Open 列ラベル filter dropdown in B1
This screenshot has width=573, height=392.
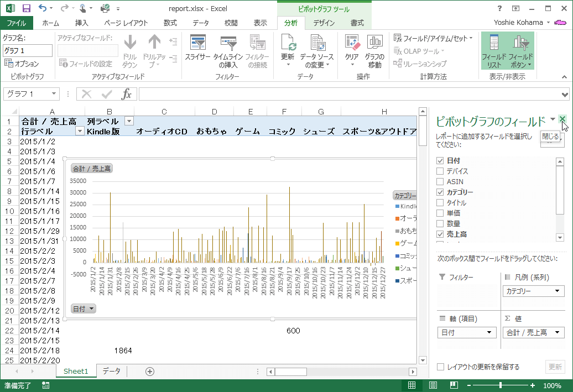tap(129, 121)
